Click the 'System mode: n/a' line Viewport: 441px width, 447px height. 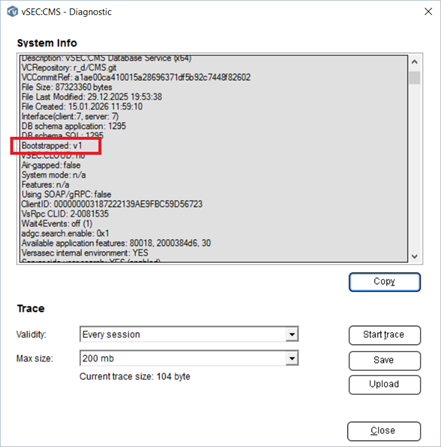54,175
